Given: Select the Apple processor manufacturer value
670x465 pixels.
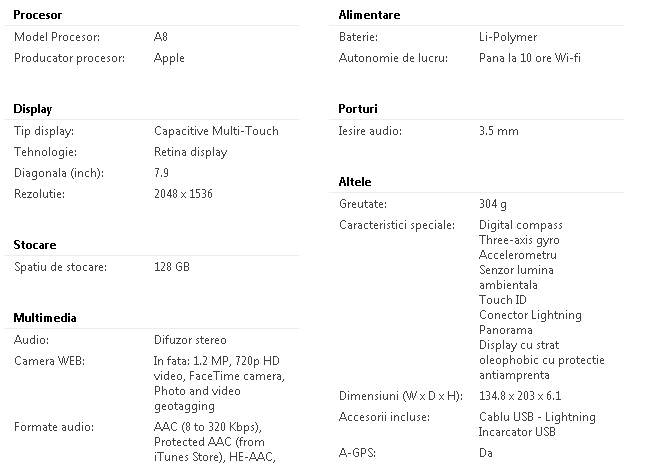Looking at the screenshot, I should tap(169, 58).
